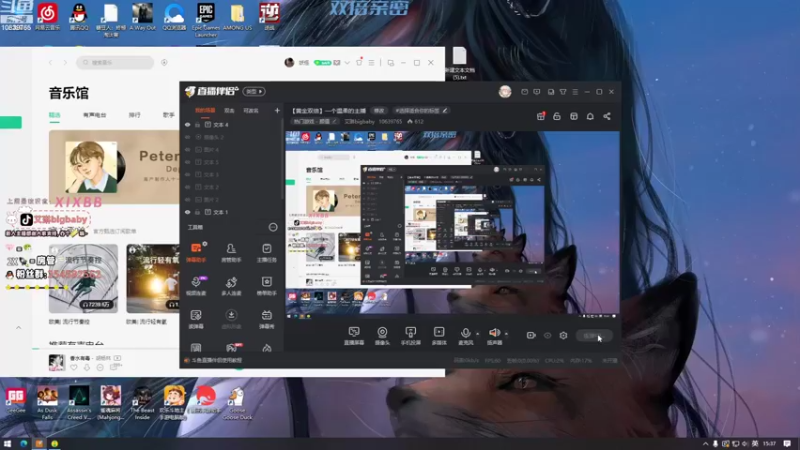
Task: Select the 有声电台 tab in the music hall
Action: (94, 115)
